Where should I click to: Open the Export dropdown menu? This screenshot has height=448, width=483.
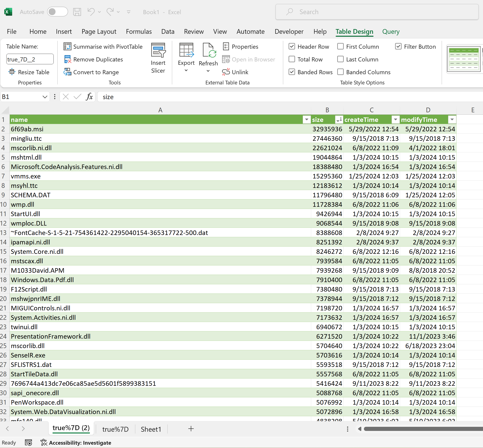(186, 70)
